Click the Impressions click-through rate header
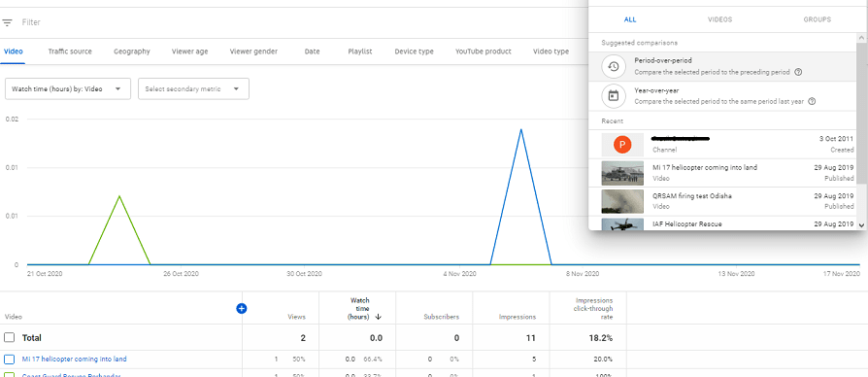This screenshot has width=868, height=377. pyautogui.click(x=593, y=308)
